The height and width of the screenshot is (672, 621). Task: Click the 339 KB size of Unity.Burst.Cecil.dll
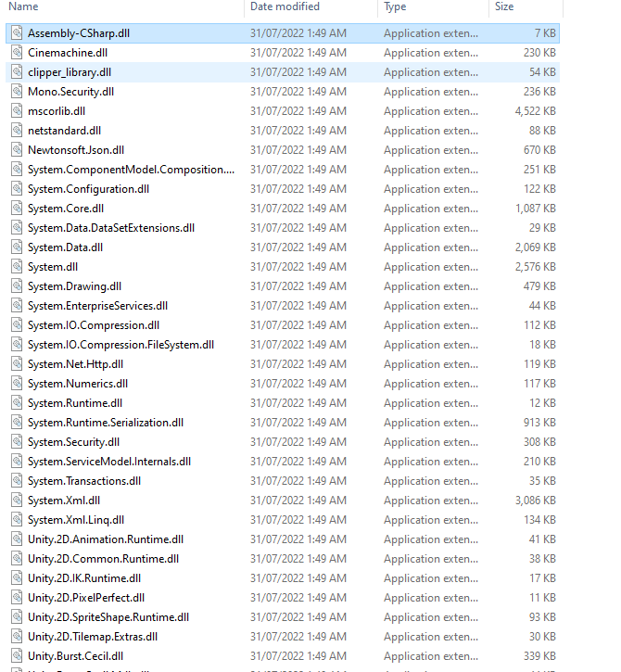tap(539, 656)
